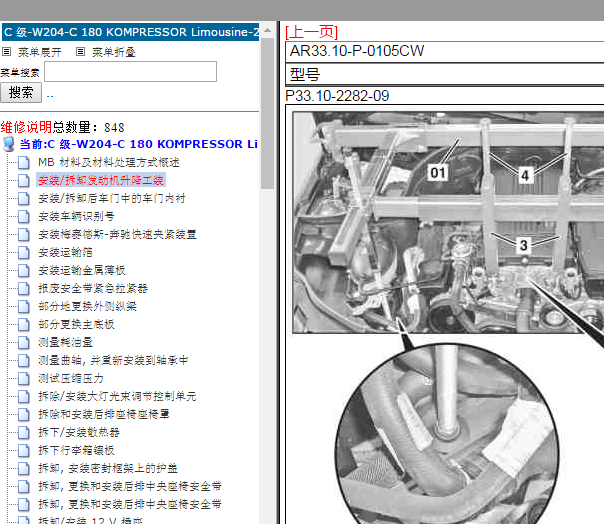The width and height of the screenshot is (604, 524).
Task: Click the 维修说明 label
Action: click(x=26, y=127)
